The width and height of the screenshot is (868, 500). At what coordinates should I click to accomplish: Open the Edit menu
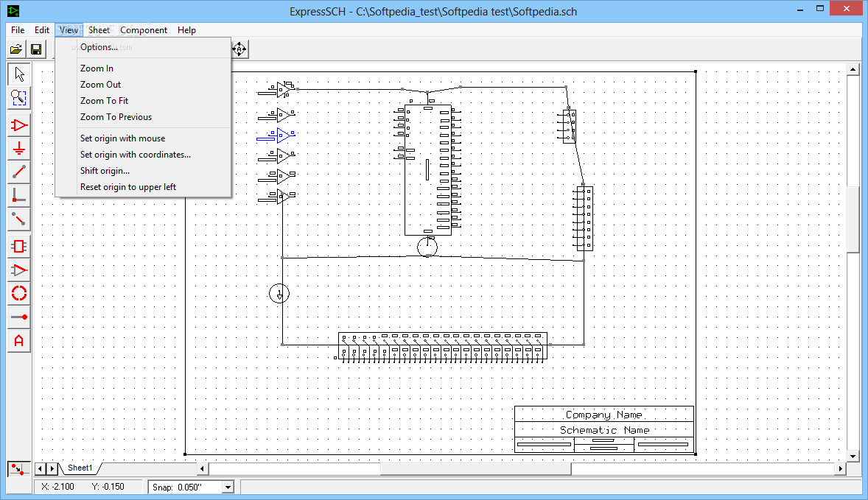tap(42, 30)
